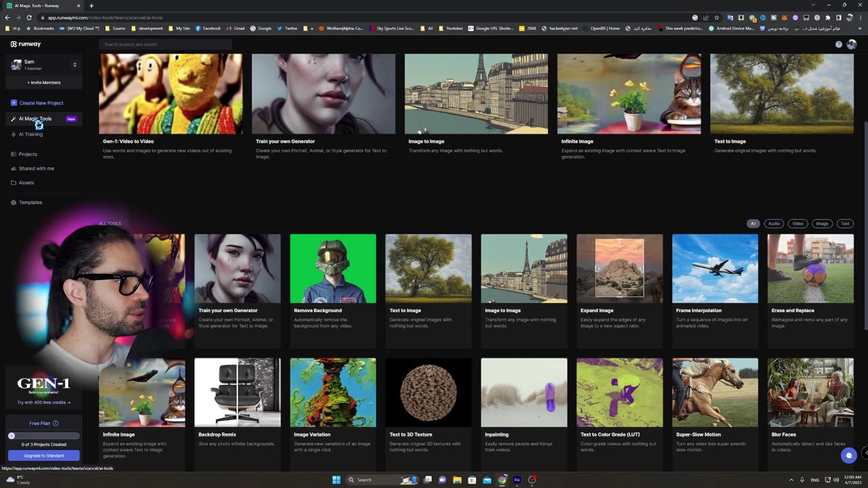Viewport: 868px width, 488px height.
Task: Open the chat support bubble
Action: [x=848, y=455]
